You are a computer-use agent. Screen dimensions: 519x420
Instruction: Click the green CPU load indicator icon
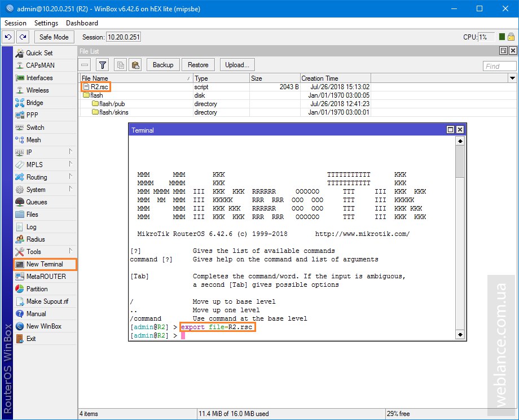(x=502, y=37)
